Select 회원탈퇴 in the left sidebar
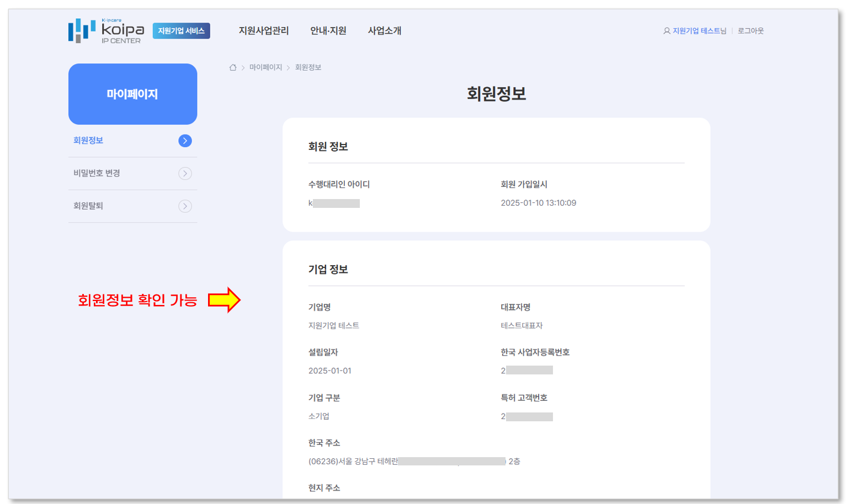 click(x=88, y=206)
